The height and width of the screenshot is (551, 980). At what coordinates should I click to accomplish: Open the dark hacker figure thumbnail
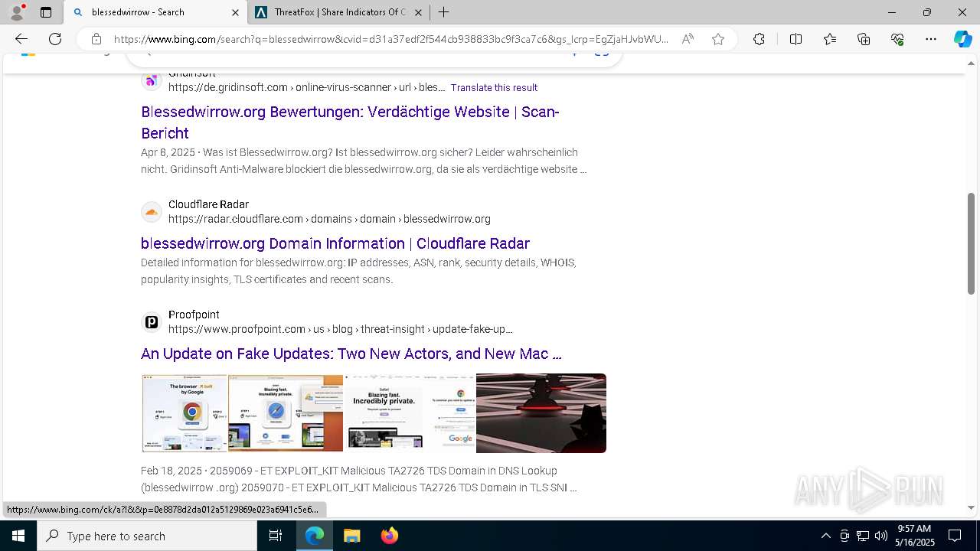[x=541, y=413]
